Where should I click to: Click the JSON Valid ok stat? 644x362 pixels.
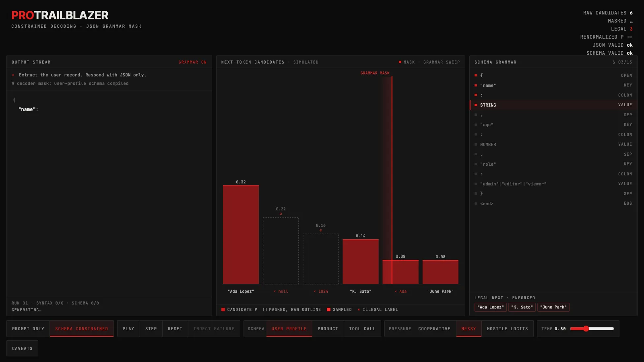click(613, 45)
